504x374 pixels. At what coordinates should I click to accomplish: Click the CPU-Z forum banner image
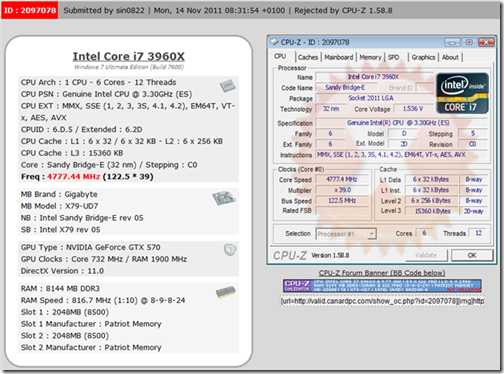[x=382, y=286]
